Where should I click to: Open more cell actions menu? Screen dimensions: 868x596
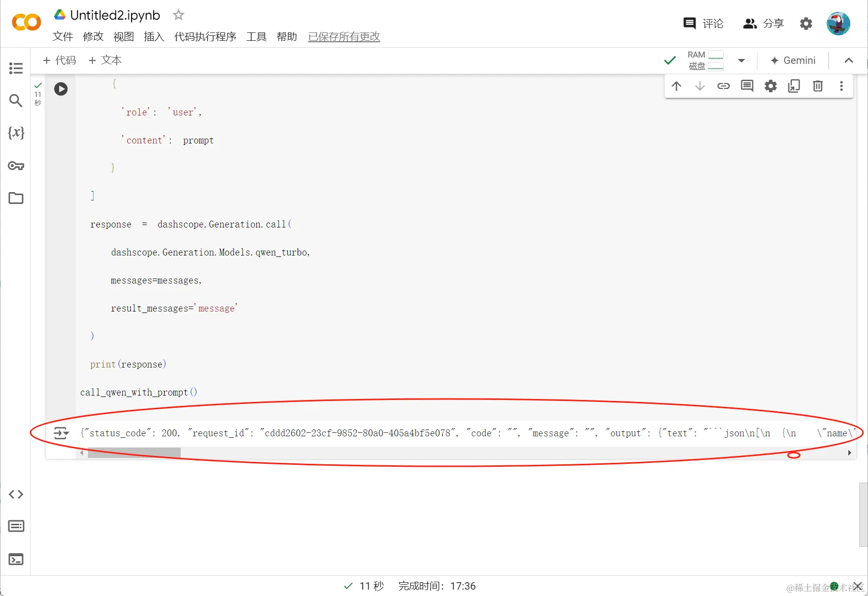pyautogui.click(x=841, y=86)
